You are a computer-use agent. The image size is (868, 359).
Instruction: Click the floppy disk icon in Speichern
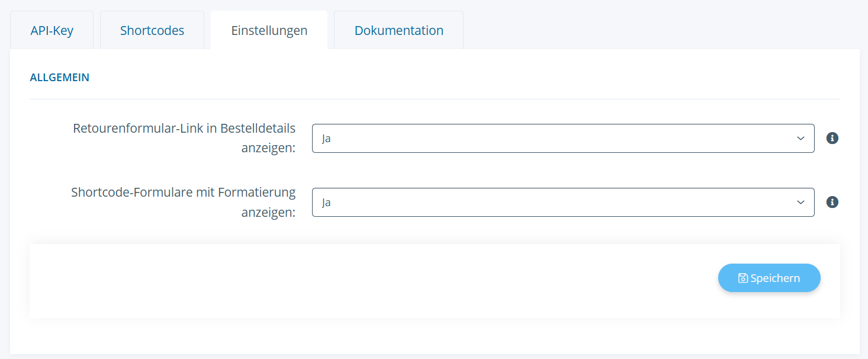click(742, 278)
